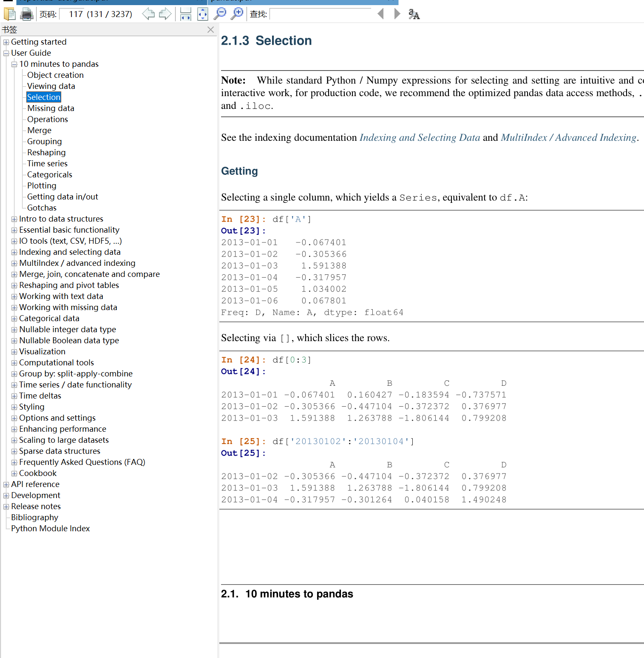Open the Missing data bookmark
This screenshot has width=644, height=658.
(x=51, y=108)
